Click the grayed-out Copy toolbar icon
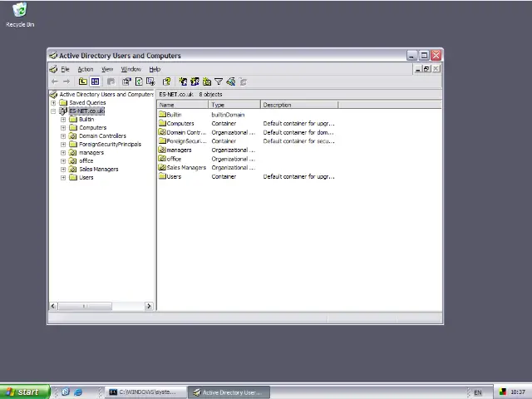Viewport: 532px width, 399px height. pos(111,81)
